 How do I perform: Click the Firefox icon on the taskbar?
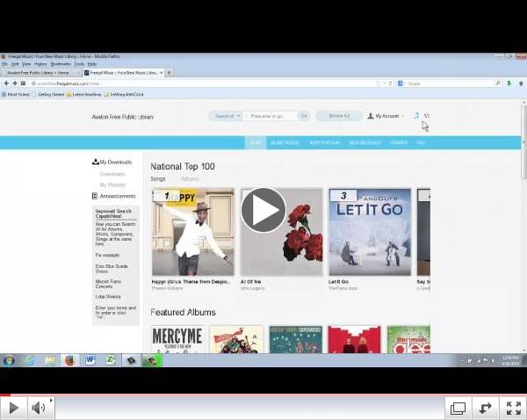pyautogui.click(x=70, y=360)
